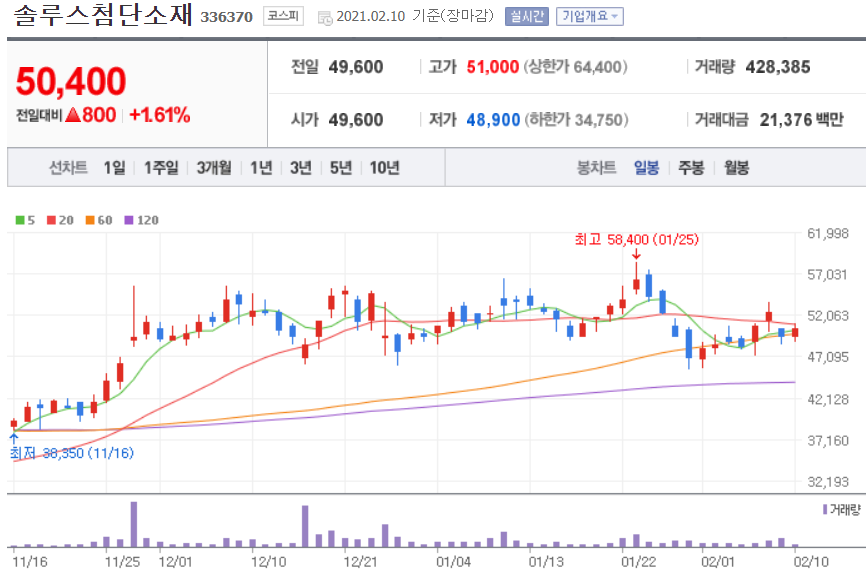Click the 선차트 label
This screenshot has height=571, width=866.
click(x=68, y=167)
